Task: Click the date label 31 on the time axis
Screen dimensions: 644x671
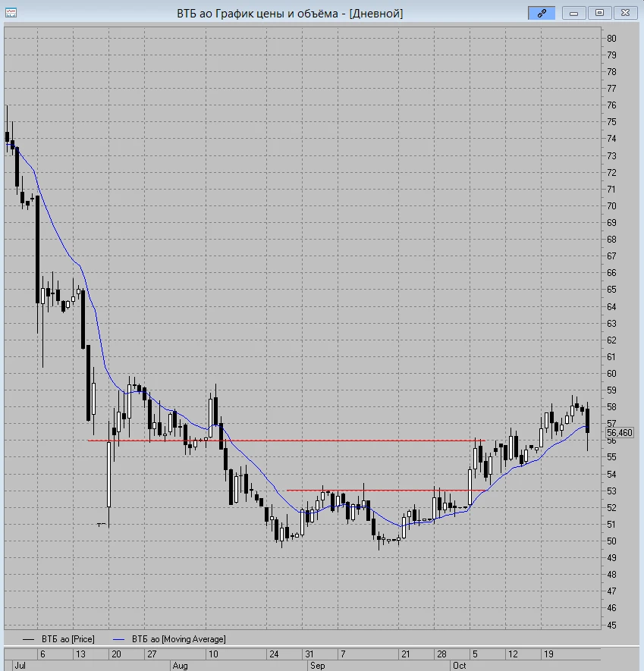Action: point(309,654)
